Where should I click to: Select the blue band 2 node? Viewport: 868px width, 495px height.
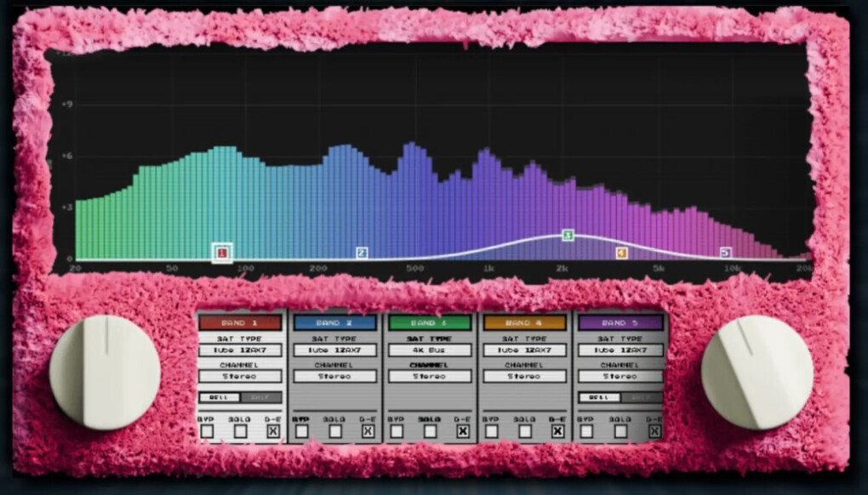tap(362, 253)
